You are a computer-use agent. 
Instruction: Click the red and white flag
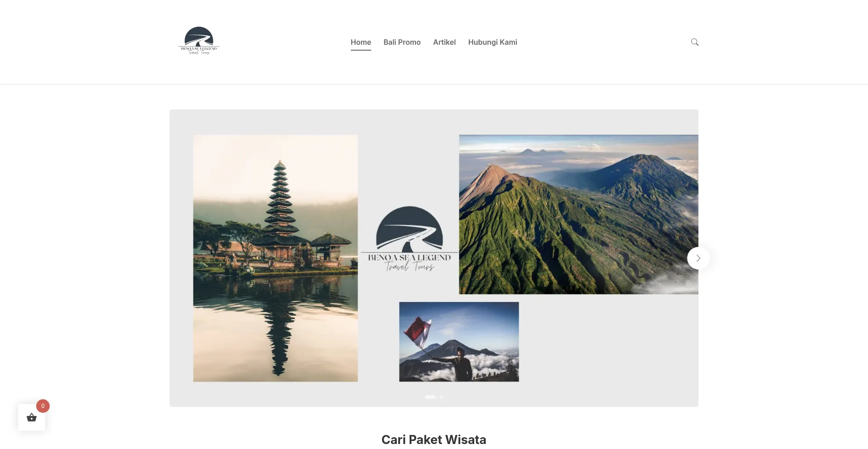pos(418,331)
